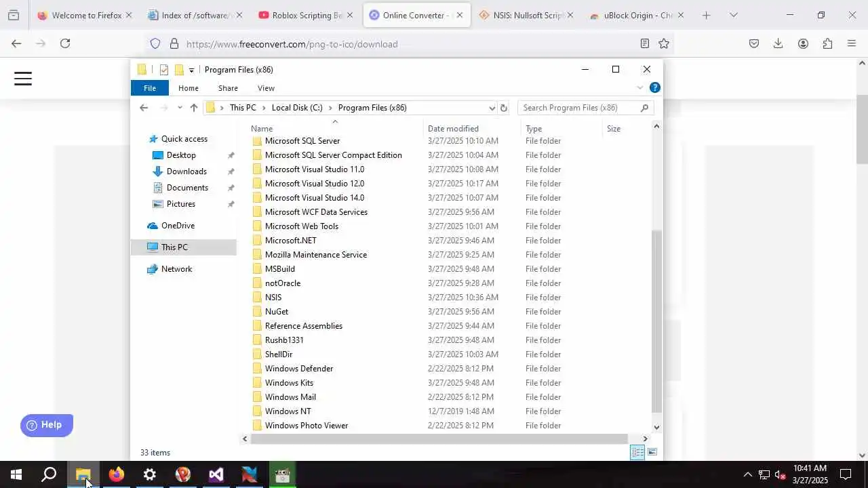Open Windows Start menu
The image size is (868, 488).
coord(16,474)
